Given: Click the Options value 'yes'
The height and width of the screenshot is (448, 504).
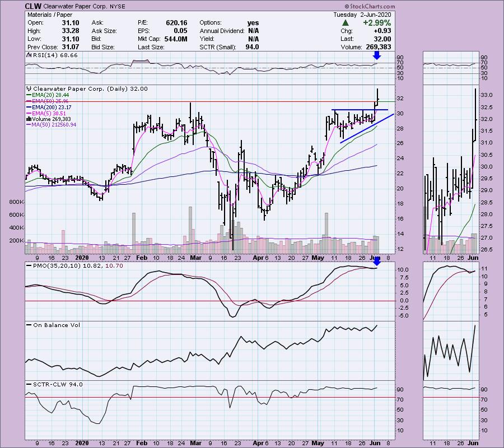Looking at the screenshot, I should (x=253, y=23).
